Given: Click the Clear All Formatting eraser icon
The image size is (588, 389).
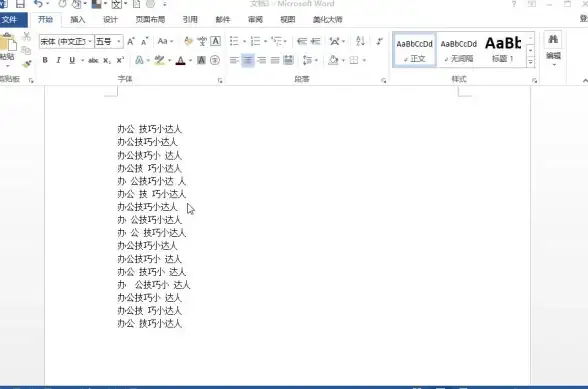Looking at the screenshot, I should coord(188,41).
